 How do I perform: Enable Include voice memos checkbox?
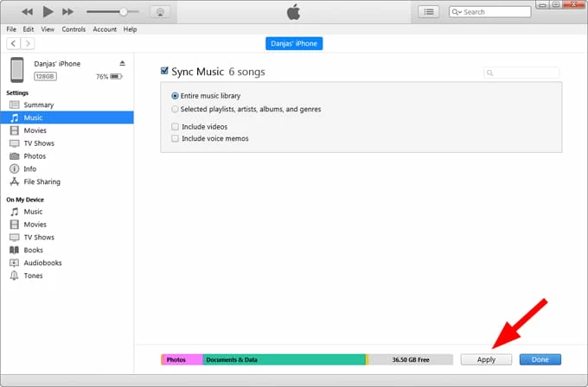[x=176, y=138]
